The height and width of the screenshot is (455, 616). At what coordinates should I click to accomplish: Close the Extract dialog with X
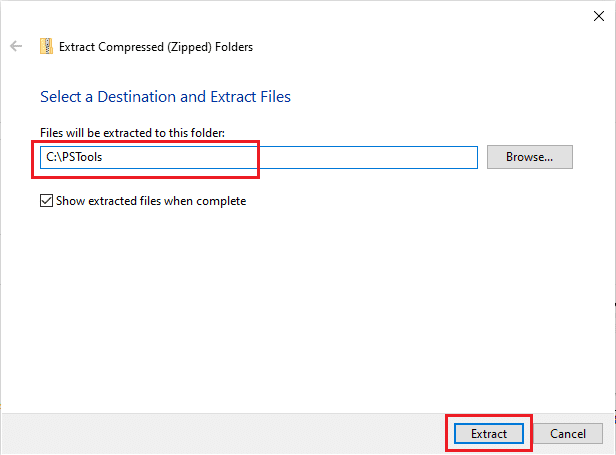[598, 14]
